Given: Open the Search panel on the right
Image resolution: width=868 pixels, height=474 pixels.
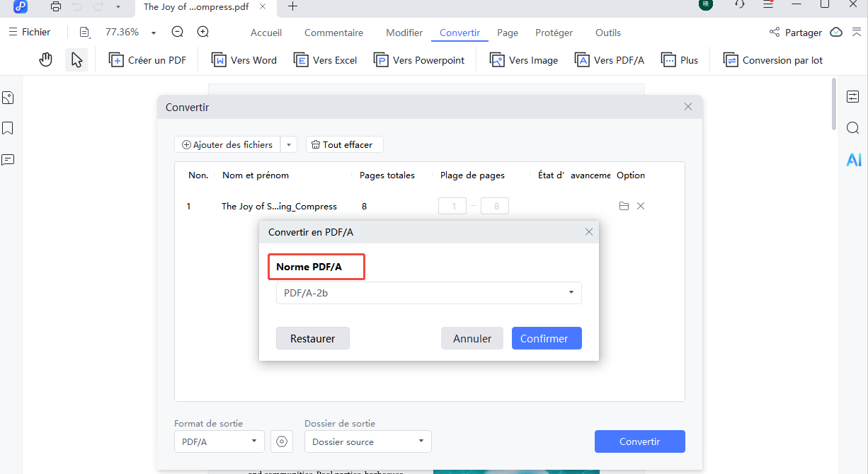Looking at the screenshot, I should [853, 128].
